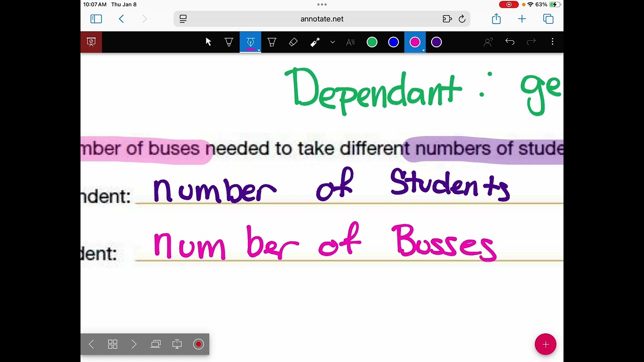The height and width of the screenshot is (362, 644).
Task: Select the laser pointer wand tool
Action: click(315, 42)
